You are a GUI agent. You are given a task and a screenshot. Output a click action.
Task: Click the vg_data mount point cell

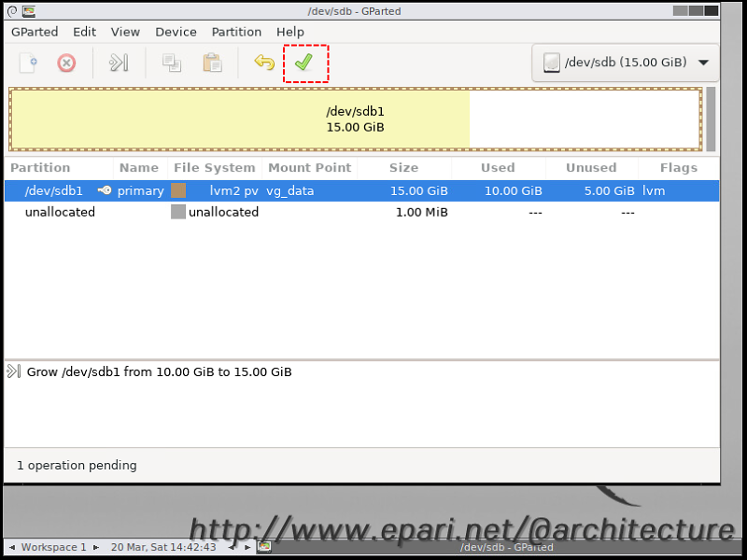coord(290,191)
